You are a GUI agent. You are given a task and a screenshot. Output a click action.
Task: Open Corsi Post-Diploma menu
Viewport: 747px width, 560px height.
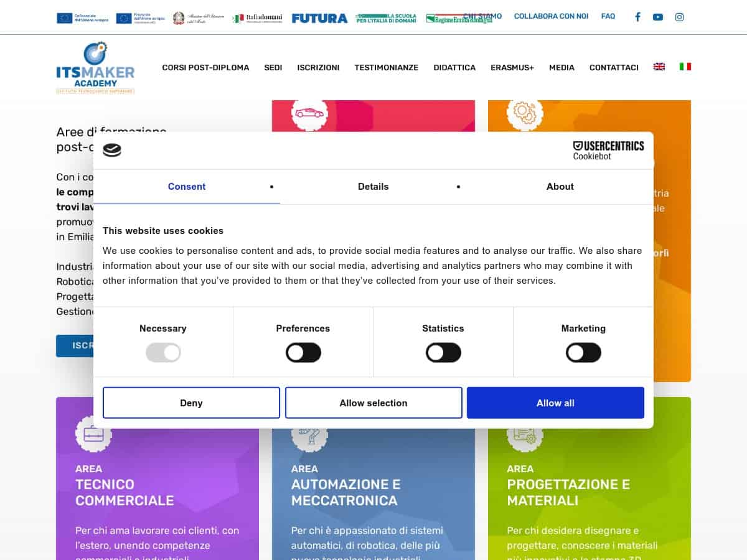pos(205,67)
